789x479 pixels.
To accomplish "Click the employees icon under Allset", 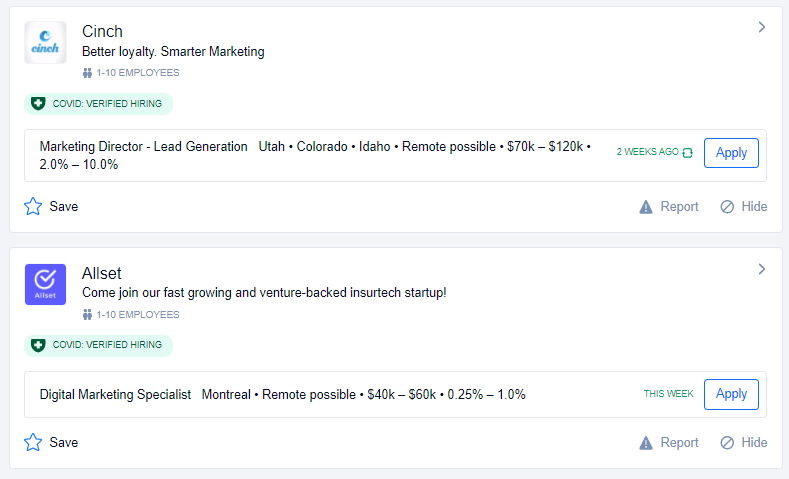I will (88, 315).
